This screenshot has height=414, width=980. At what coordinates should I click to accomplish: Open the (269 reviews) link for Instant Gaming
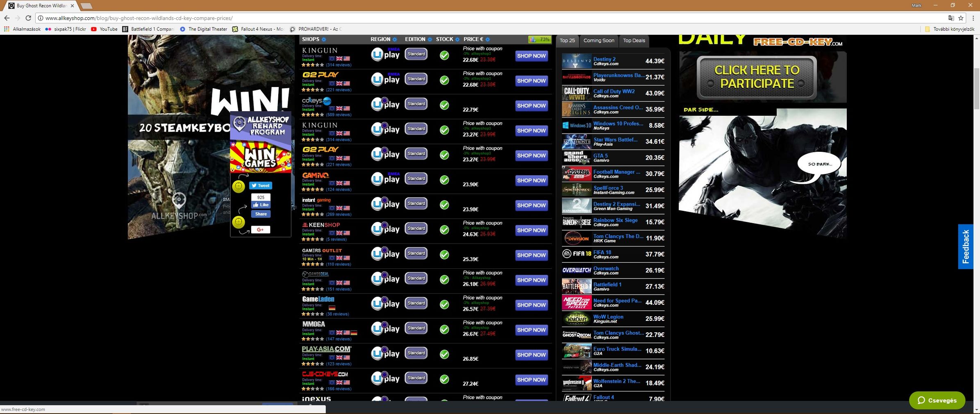[339, 215]
